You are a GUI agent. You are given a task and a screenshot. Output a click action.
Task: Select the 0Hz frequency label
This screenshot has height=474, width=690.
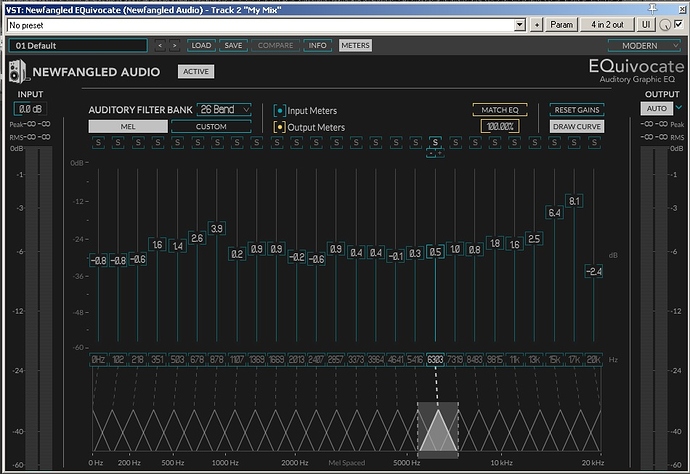pyautogui.click(x=98, y=360)
